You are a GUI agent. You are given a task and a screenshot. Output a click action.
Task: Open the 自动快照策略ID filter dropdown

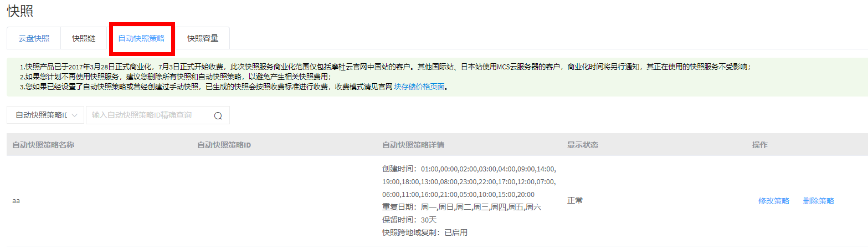pos(45,115)
